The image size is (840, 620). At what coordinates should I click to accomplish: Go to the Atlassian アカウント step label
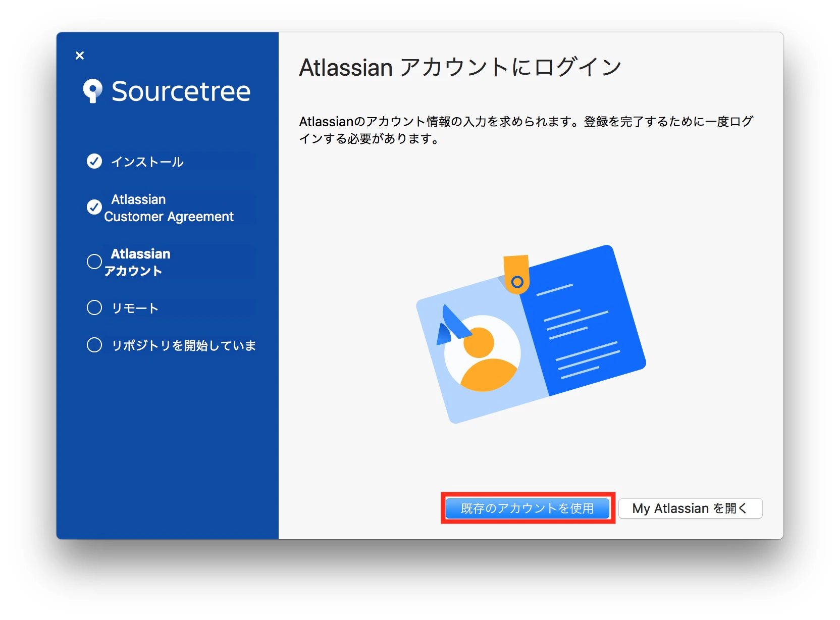click(137, 262)
